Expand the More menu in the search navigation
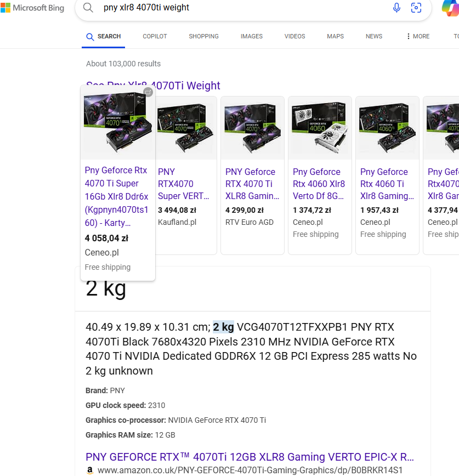This screenshot has height=476, width=459. pos(418,36)
